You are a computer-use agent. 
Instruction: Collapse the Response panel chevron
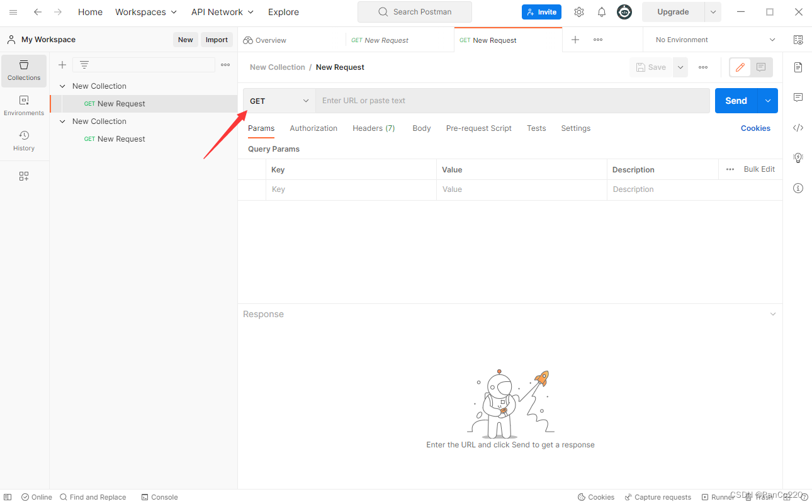(x=773, y=314)
